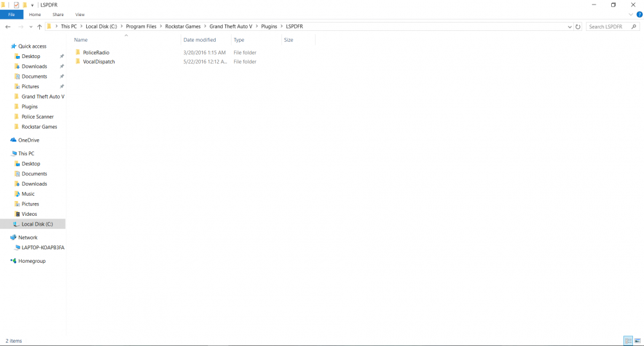
Task: Open pinned Desktop under Quick access
Action: (31, 56)
